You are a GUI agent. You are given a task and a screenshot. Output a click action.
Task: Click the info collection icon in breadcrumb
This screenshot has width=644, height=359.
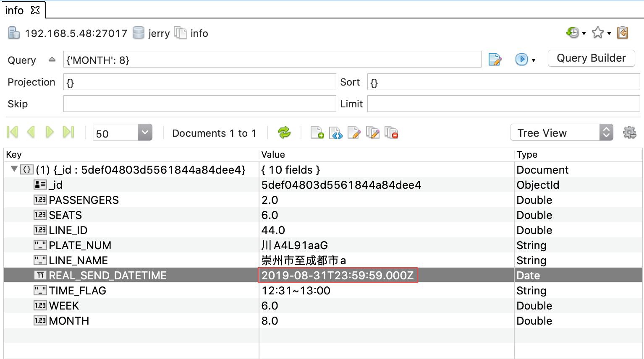(181, 33)
